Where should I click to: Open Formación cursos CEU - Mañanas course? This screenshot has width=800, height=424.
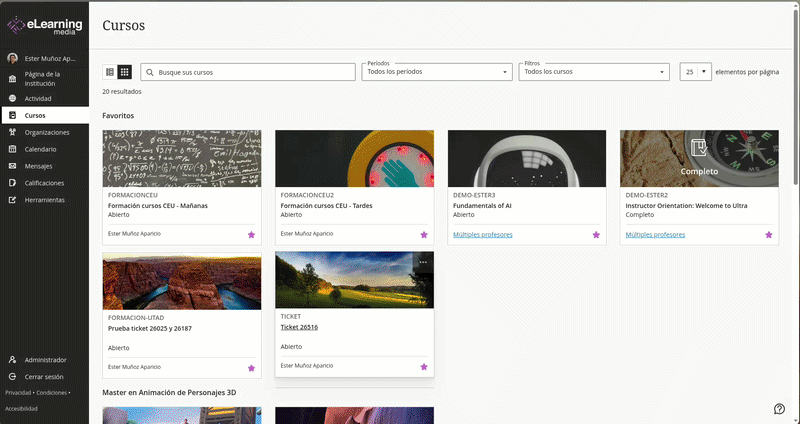(158, 206)
